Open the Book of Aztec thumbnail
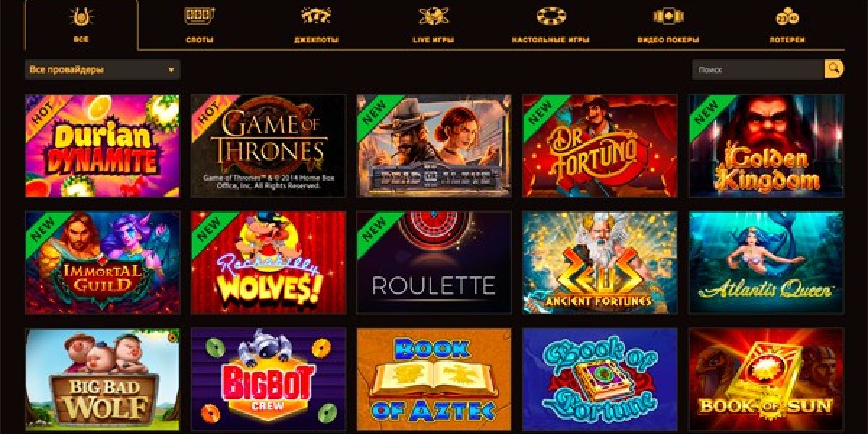Image resolution: width=868 pixels, height=434 pixels. (434, 379)
